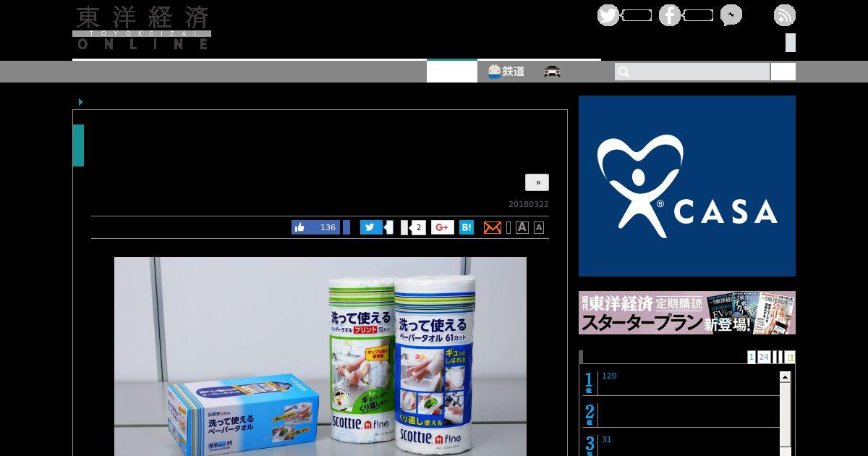
Task: Click the article date 20180322
Action: click(x=529, y=204)
